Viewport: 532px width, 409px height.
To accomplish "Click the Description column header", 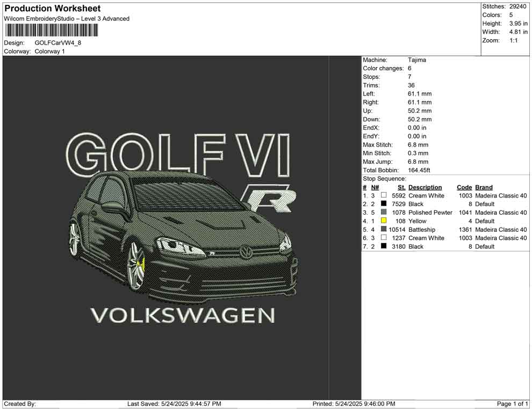I will tap(425, 187).
